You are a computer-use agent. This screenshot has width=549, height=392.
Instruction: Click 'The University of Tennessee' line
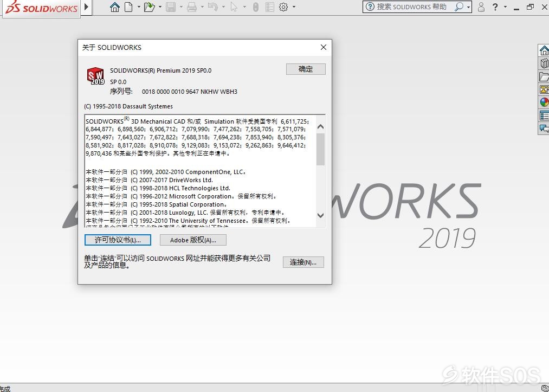click(x=189, y=221)
